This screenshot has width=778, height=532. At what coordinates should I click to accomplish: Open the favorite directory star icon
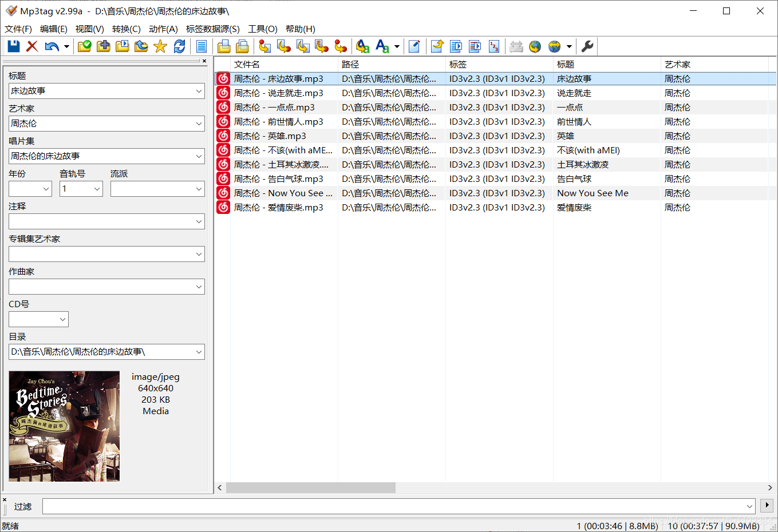(x=159, y=46)
